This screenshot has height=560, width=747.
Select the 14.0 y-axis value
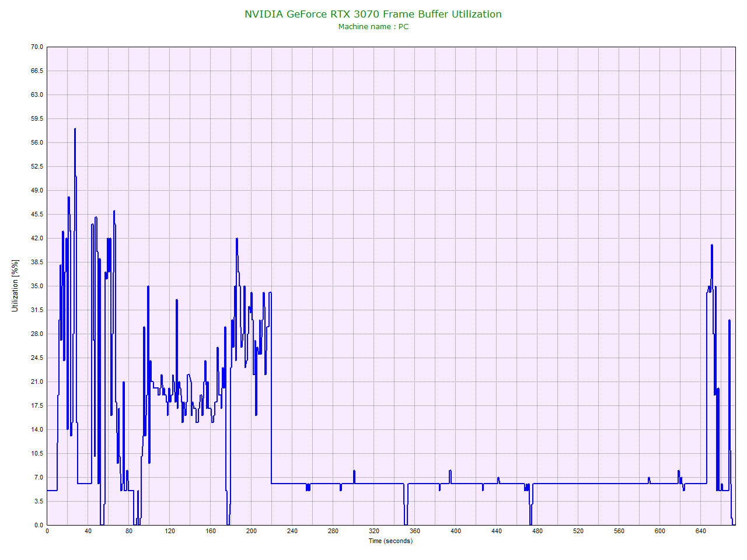37,429
